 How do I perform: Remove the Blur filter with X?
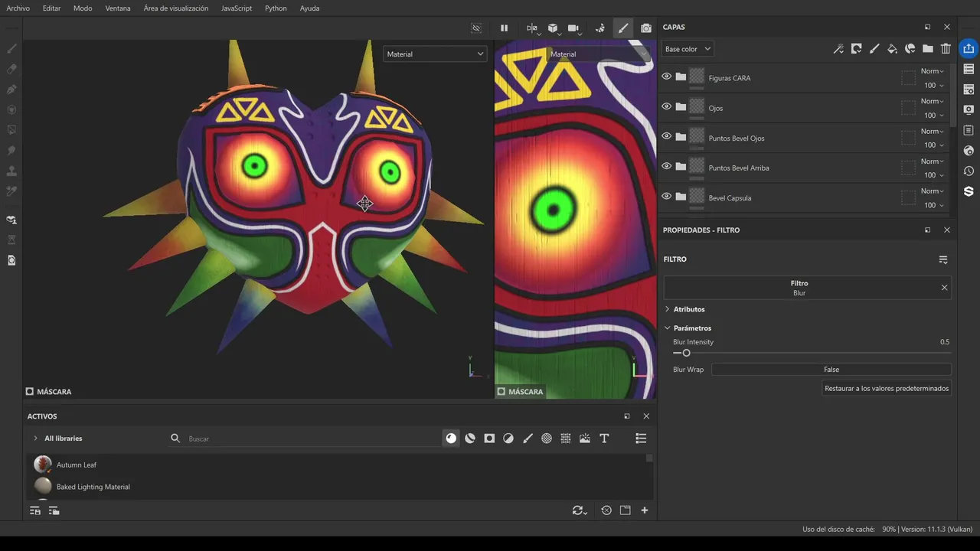[944, 288]
